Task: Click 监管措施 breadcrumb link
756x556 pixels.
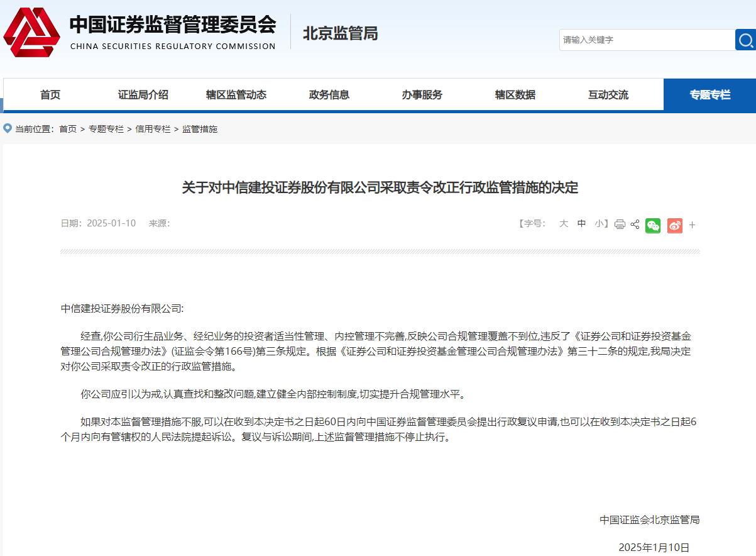Action: click(200, 129)
